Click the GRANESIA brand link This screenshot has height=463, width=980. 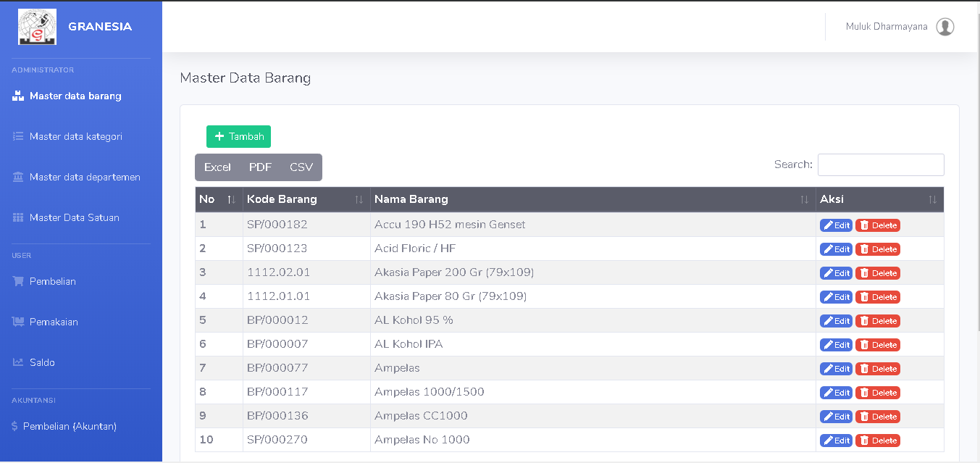100,27
